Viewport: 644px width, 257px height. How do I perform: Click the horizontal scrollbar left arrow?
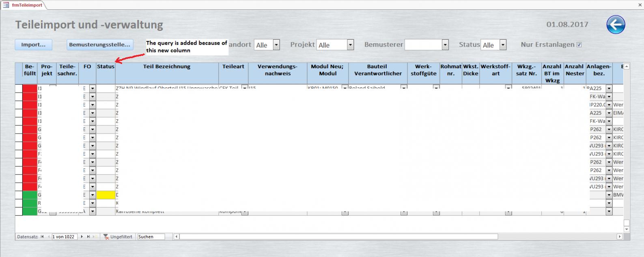pos(177,237)
